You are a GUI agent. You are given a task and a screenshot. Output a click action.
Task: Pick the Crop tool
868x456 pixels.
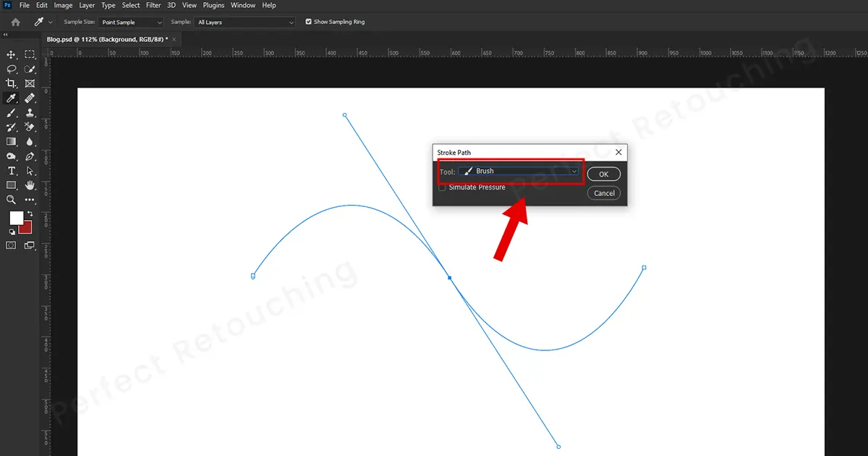point(12,84)
